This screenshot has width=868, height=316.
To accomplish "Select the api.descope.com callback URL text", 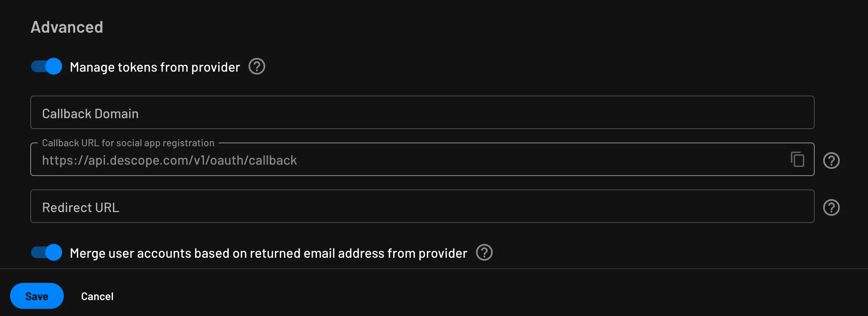I will (169, 161).
